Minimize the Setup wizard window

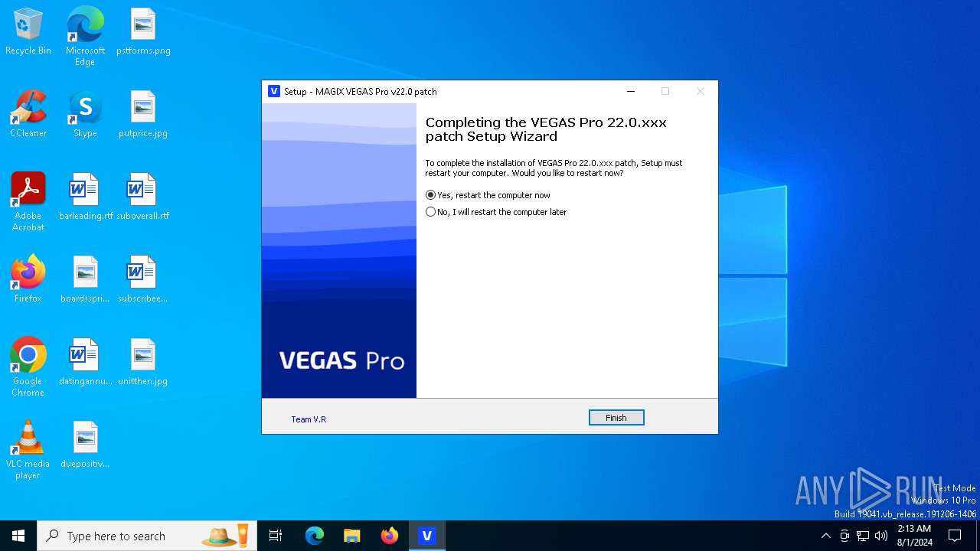click(x=631, y=91)
